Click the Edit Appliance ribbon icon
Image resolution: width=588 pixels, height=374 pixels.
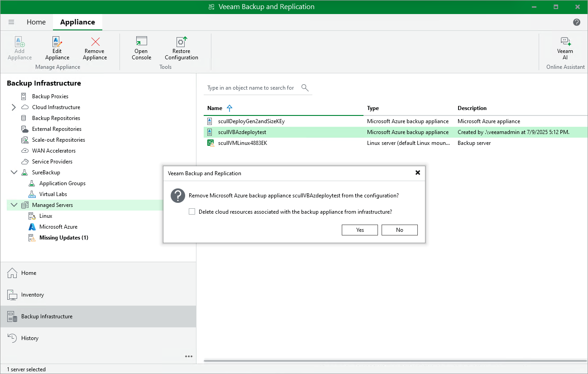tap(57, 42)
